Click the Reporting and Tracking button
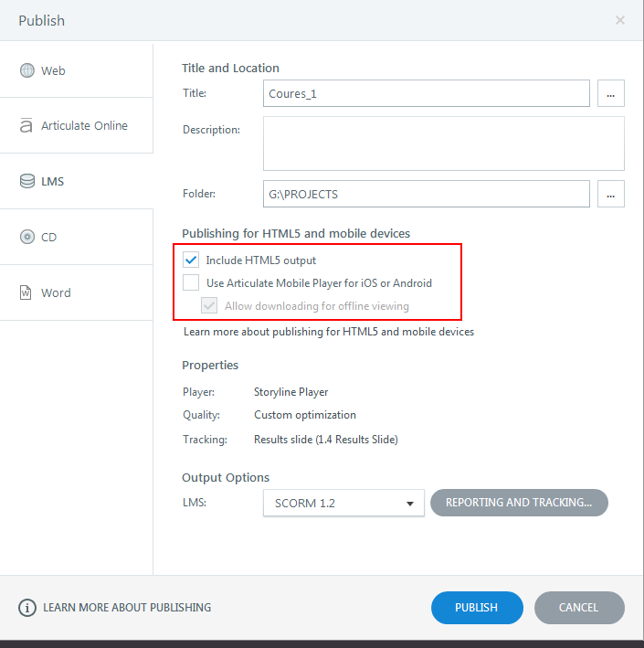 [519, 503]
